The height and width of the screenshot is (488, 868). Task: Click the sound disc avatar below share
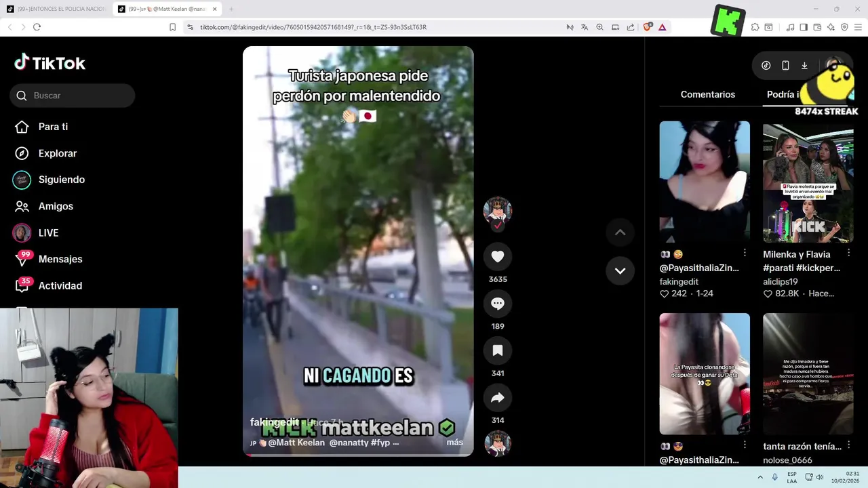tap(498, 443)
